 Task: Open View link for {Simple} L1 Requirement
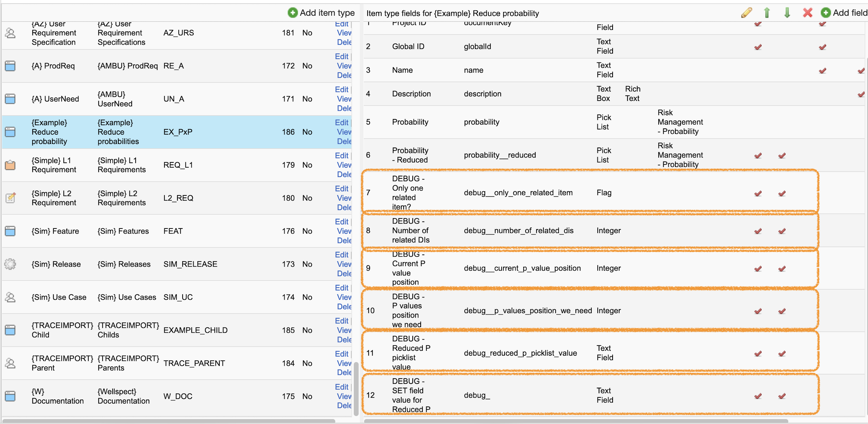[344, 165]
